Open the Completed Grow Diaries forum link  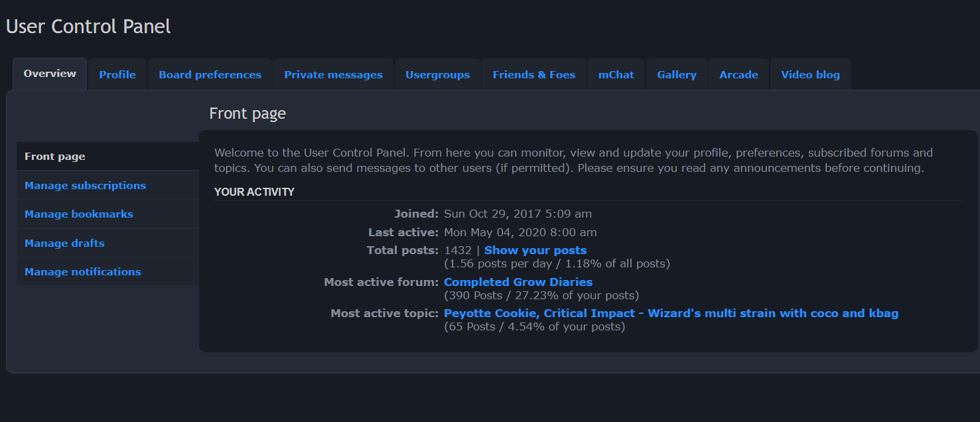[x=518, y=282]
